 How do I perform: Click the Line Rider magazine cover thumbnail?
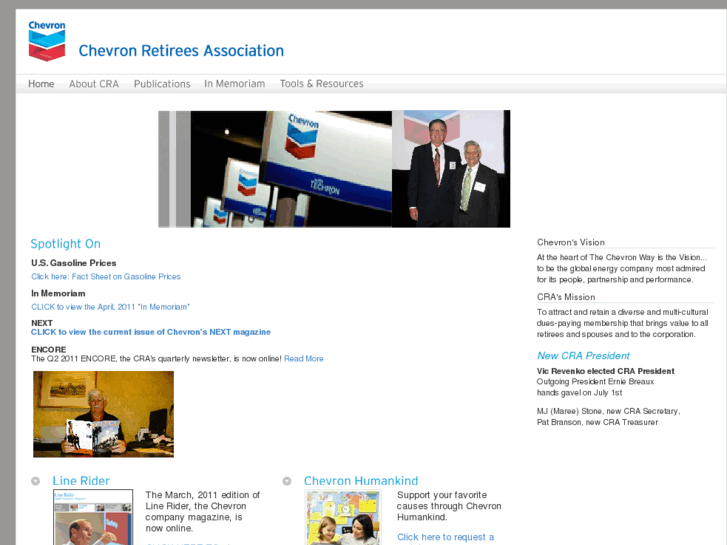pyautogui.click(x=93, y=517)
